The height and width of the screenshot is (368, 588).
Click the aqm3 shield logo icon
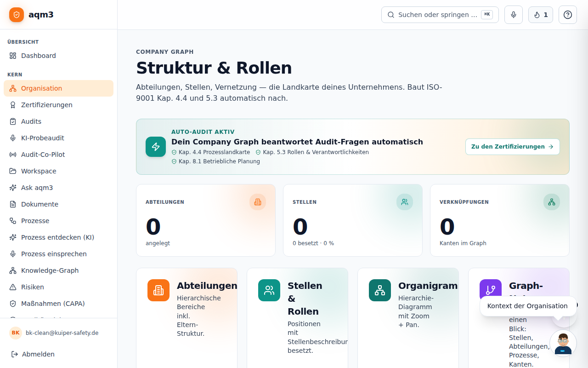point(17,15)
